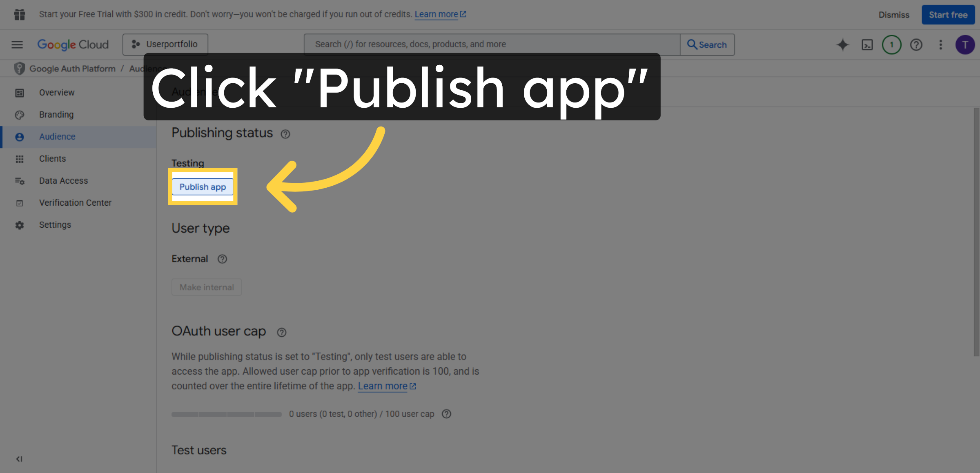Open the Overview page icon in sidebar
The width and height of the screenshot is (980, 473).
click(x=20, y=93)
